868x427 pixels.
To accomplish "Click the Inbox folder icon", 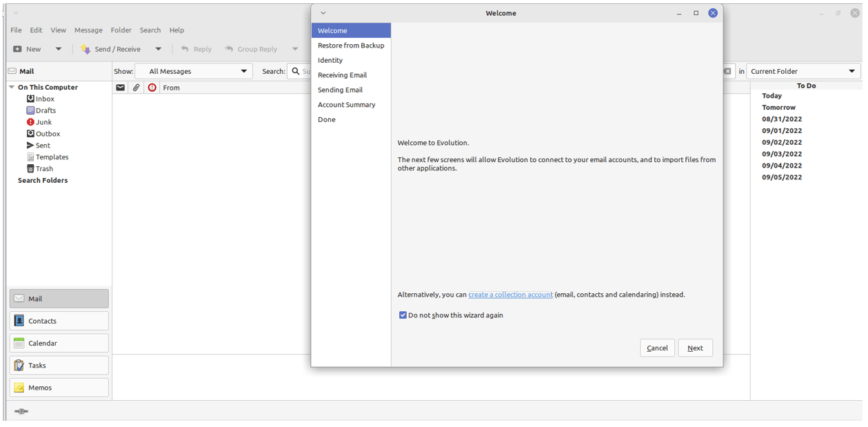I will pos(30,99).
